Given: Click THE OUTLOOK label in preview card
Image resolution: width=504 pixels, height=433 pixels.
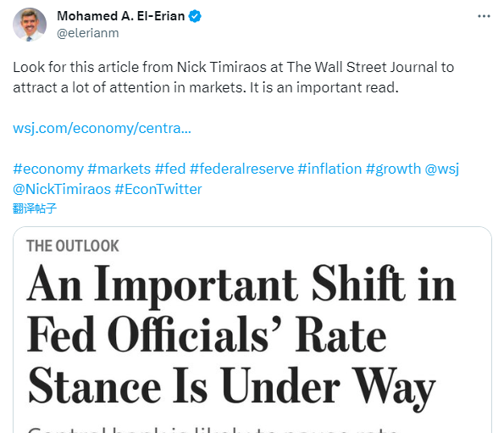Looking at the screenshot, I should point(73,246).
